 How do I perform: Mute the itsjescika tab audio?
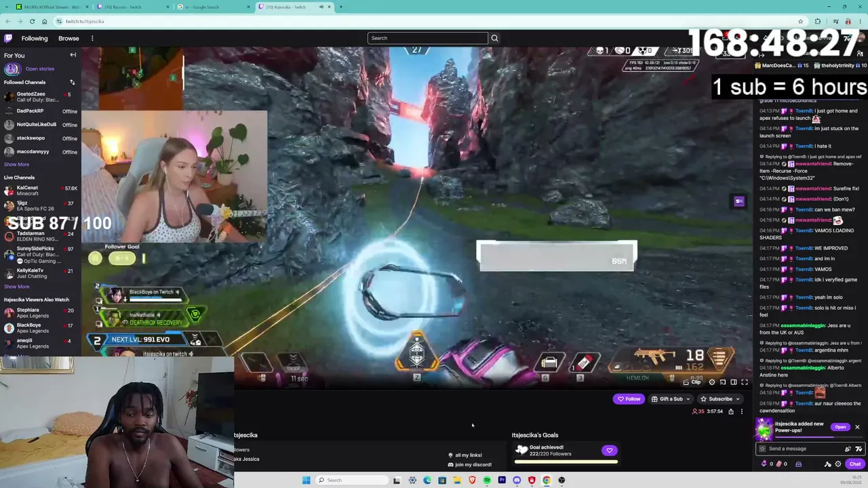coord(321,7)
